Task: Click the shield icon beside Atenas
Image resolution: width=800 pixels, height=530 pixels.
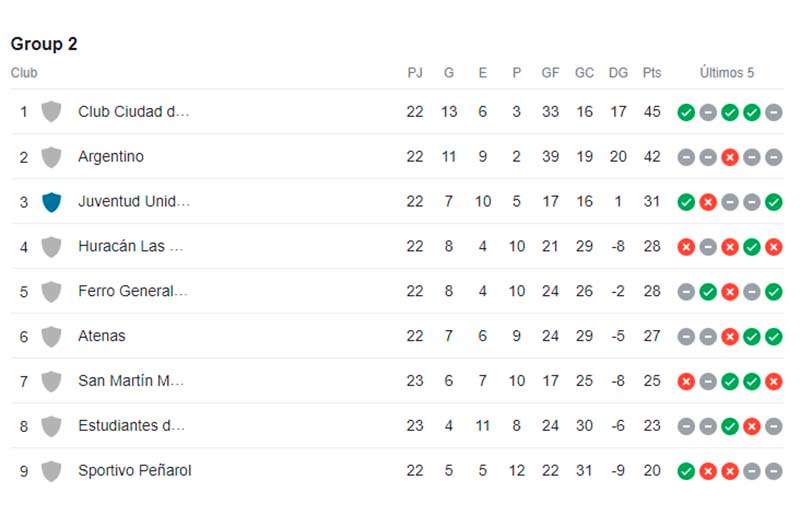Action: click(x=51, y=337)
